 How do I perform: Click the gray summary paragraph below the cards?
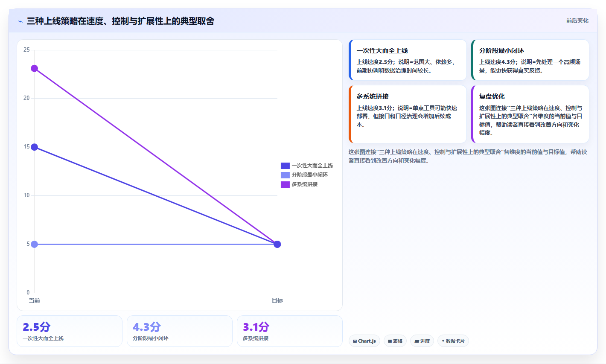point(468,156)
